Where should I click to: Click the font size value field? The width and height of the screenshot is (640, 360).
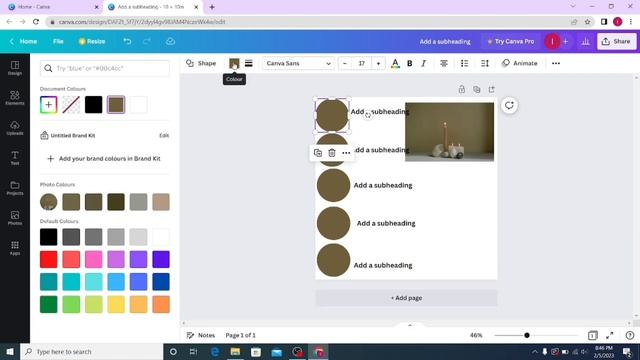[362, 63]
